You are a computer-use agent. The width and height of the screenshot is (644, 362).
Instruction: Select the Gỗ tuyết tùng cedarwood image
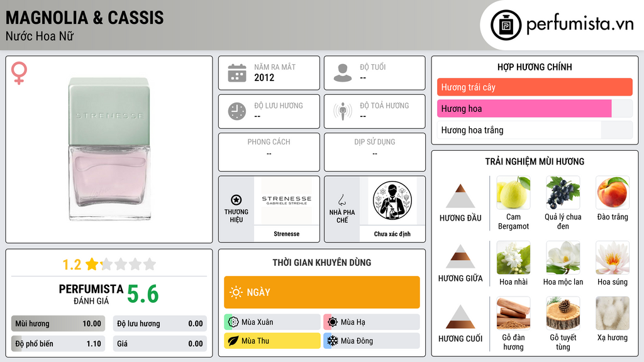click(563, 313)
